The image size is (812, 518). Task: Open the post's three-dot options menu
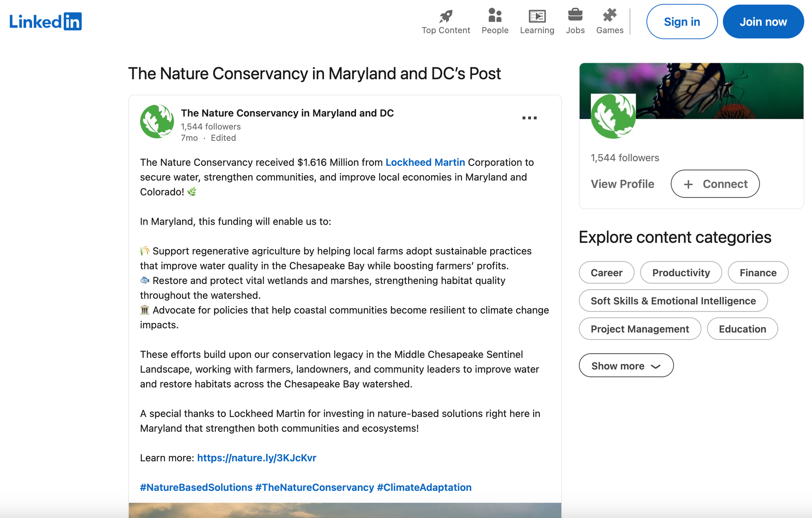[529, 118]
